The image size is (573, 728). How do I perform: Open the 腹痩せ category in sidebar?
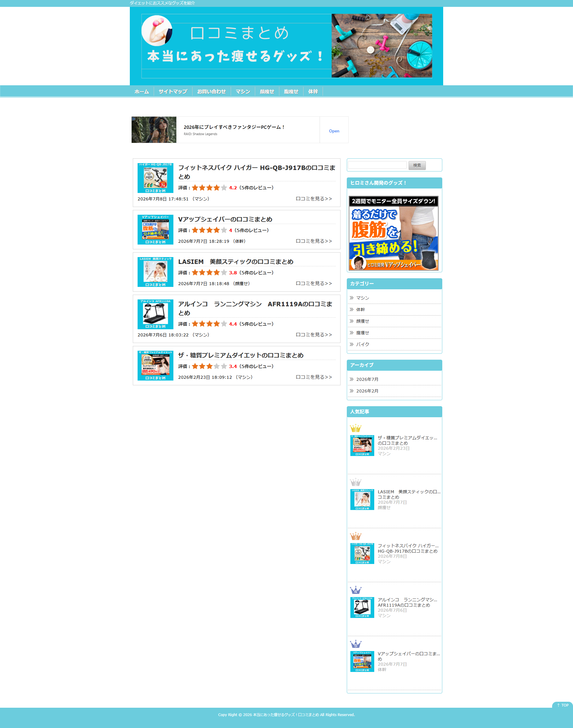(363, 333)
